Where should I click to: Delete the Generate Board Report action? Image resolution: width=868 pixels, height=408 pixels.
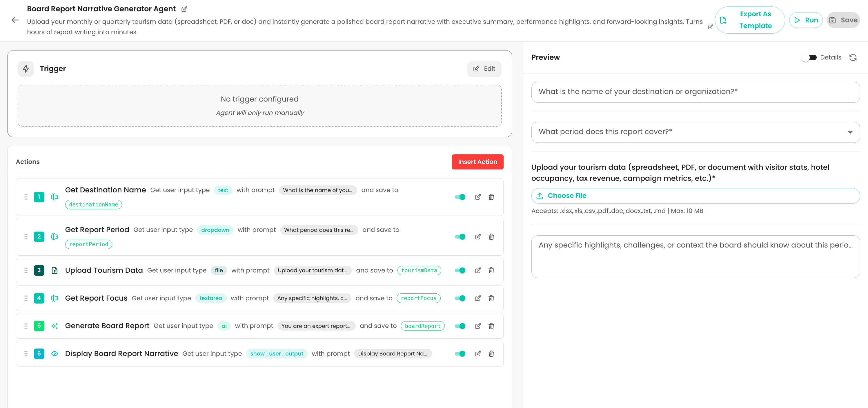coord(491,326)
